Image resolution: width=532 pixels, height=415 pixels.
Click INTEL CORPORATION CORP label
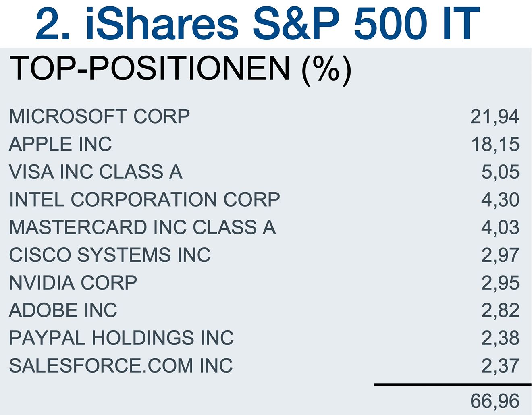tap(144, 199)
